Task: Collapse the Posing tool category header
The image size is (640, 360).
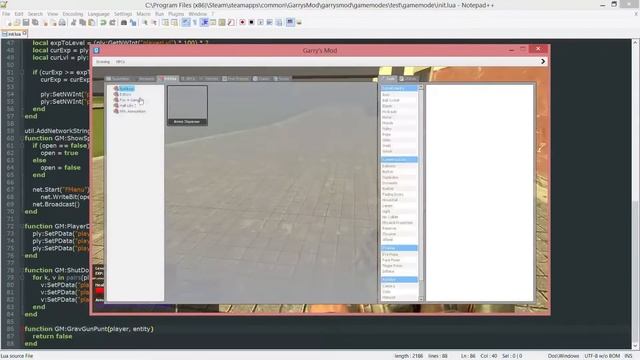Action: [399, 248]
